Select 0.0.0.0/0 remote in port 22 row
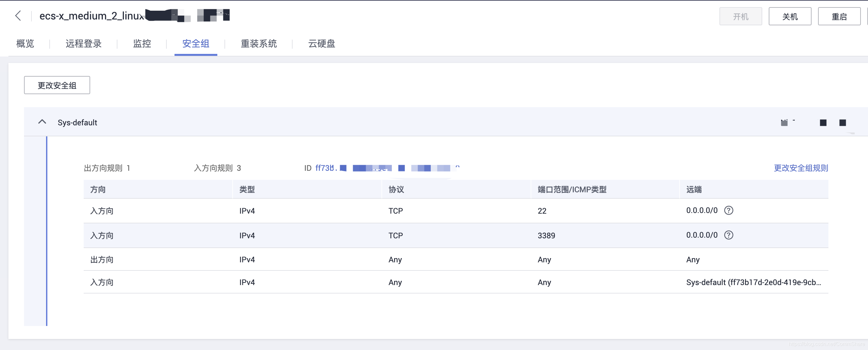Screen dimensions: 868x350 pos(702,210)
